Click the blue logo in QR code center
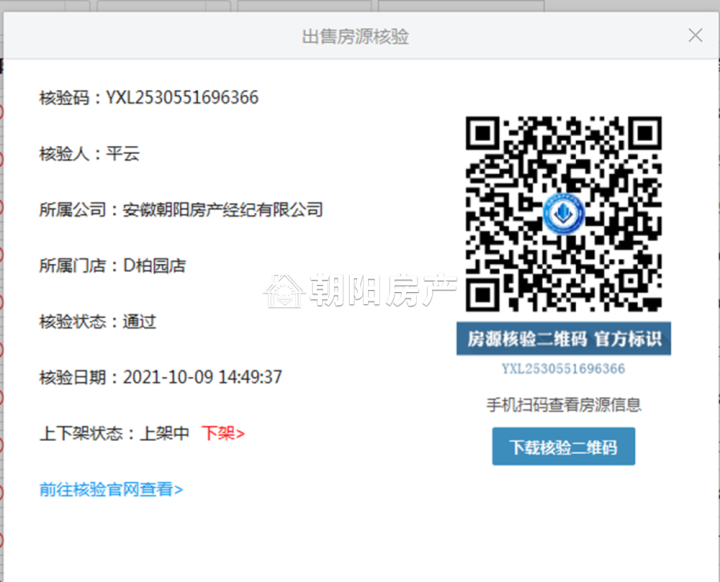This screenshot has width=720, height=582. click(x=563, y=214)
